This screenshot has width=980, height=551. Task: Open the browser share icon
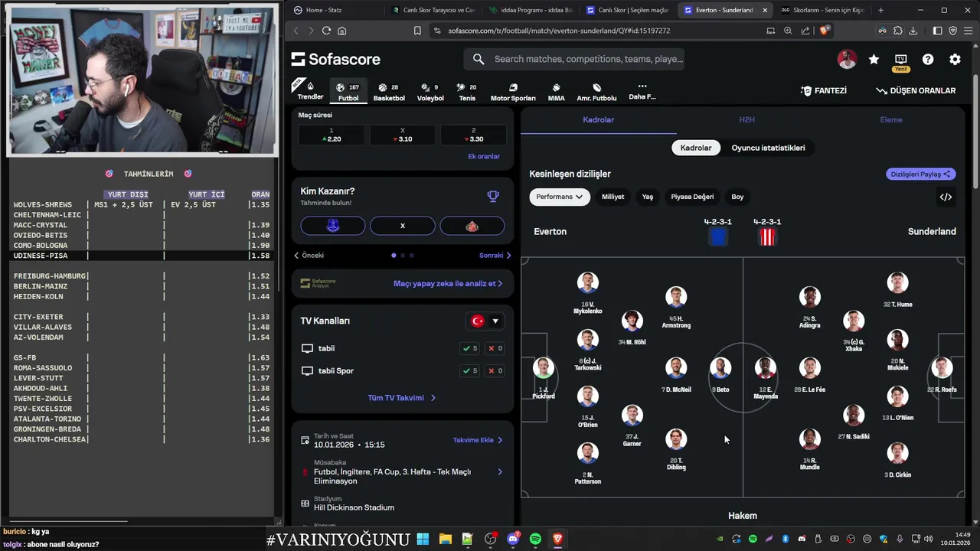[805, 31]
